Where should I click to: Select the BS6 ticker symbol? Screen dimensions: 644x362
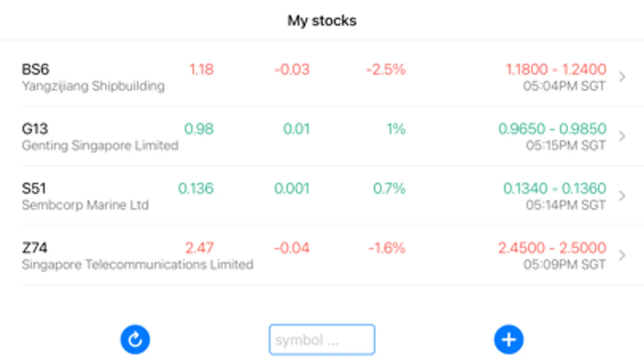[x=35, y=70]
